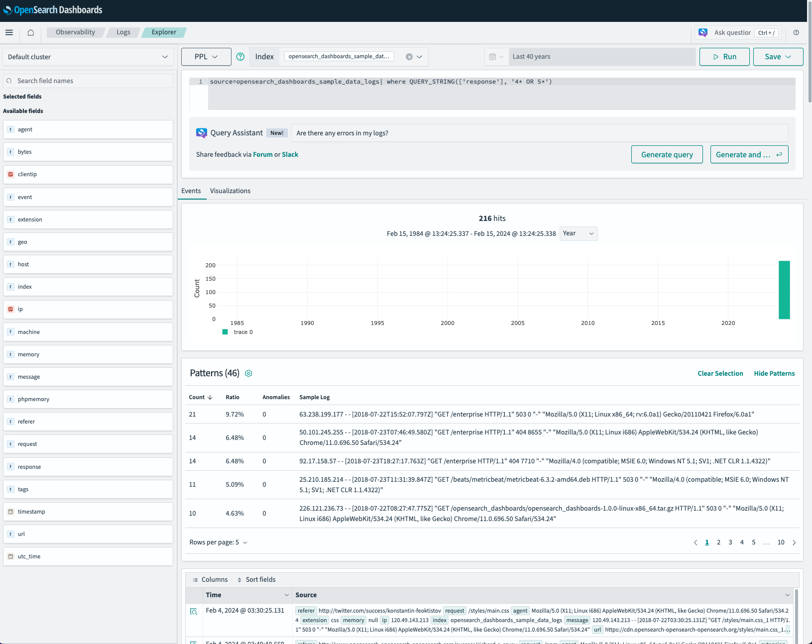Open the PPL query help icon
This screenshot has width=812, height=644.
tap(240, 57)
